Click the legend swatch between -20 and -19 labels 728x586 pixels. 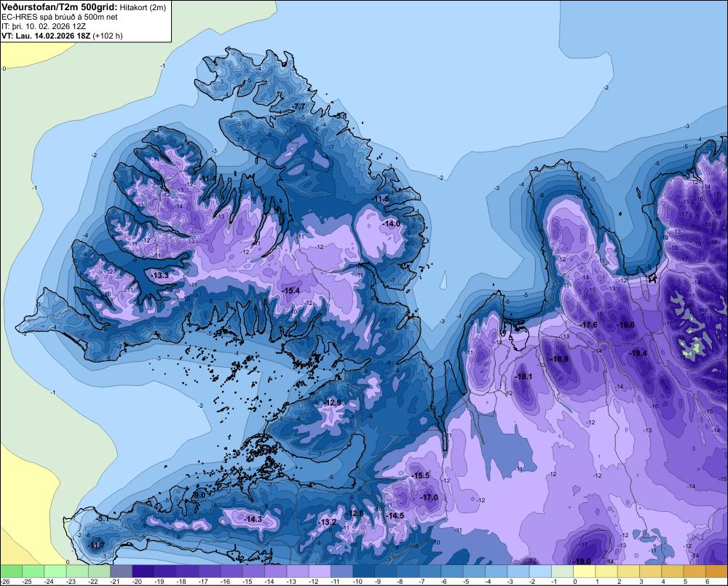pos(143,571)
